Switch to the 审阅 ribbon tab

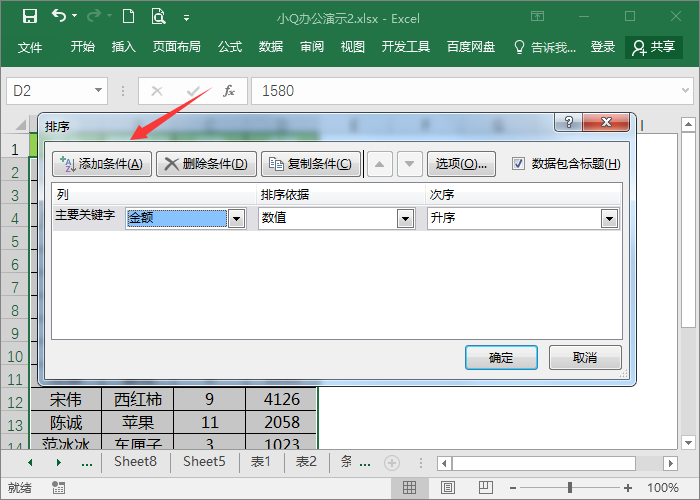pyautogui.click(x=312, y=47)
